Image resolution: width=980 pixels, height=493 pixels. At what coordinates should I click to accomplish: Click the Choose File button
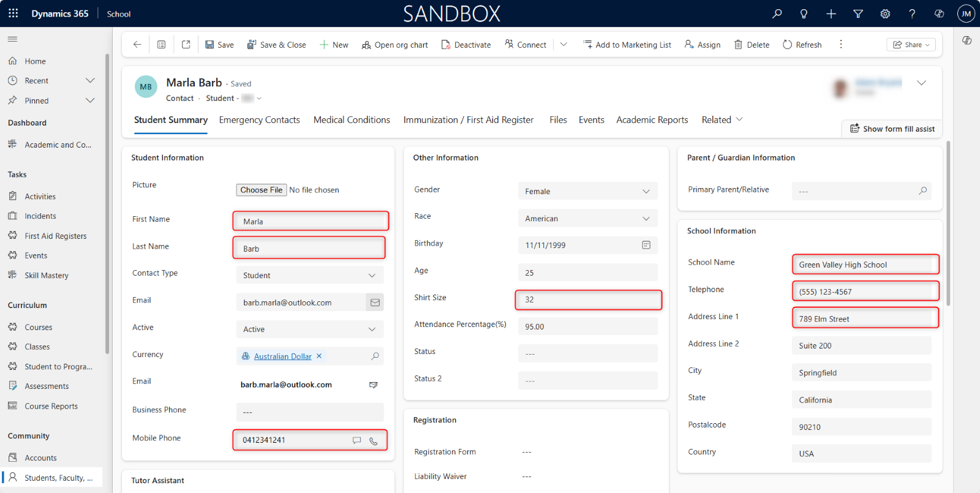point(262,190)
